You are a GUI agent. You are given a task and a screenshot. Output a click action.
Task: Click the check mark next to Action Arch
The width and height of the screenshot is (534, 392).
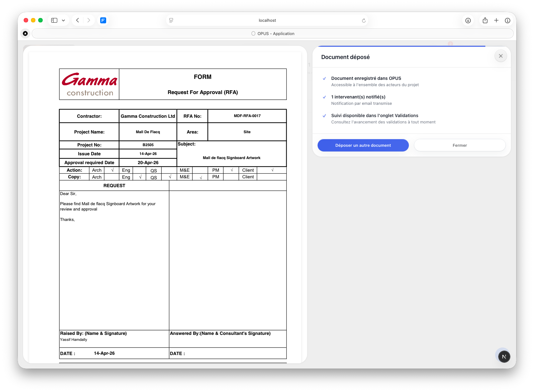click(112, 170)
